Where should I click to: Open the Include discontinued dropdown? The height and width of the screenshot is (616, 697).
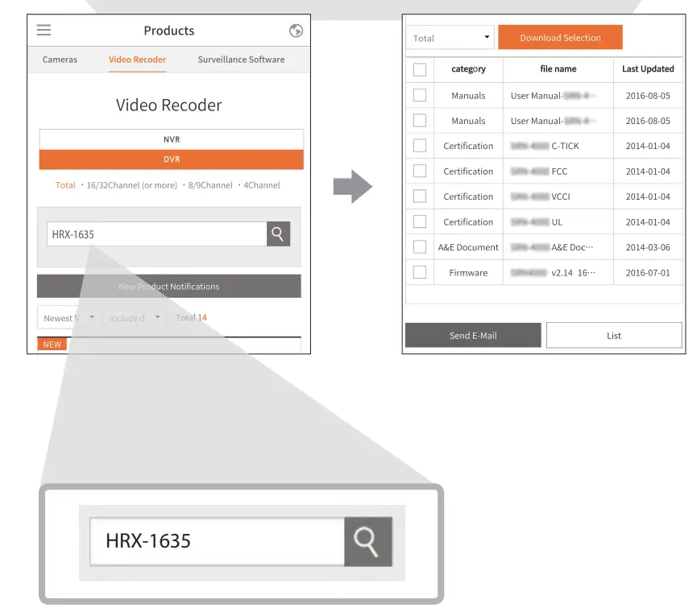coord(134,317)
